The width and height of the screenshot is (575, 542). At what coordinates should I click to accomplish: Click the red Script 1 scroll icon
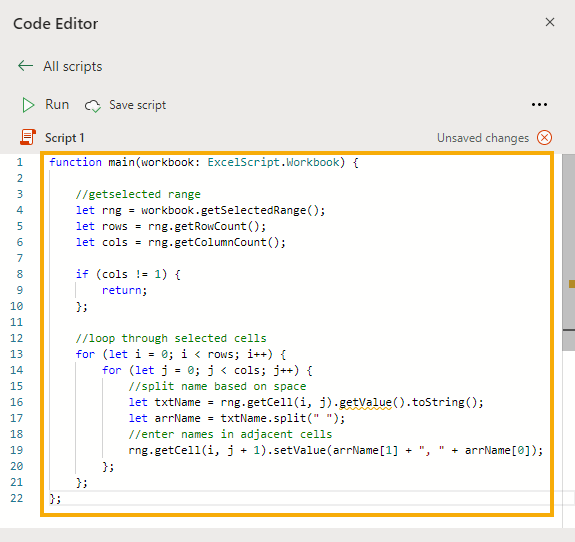coord(28,138)
